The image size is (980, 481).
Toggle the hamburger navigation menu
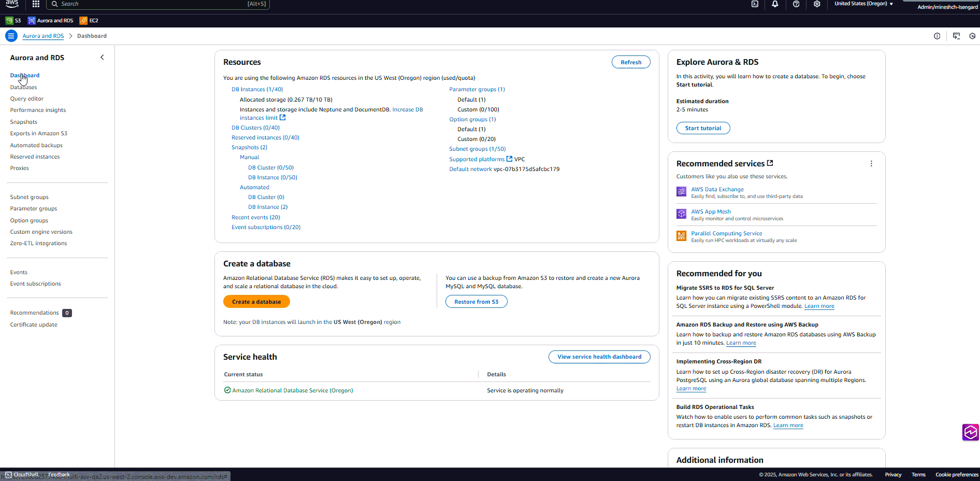11,36
